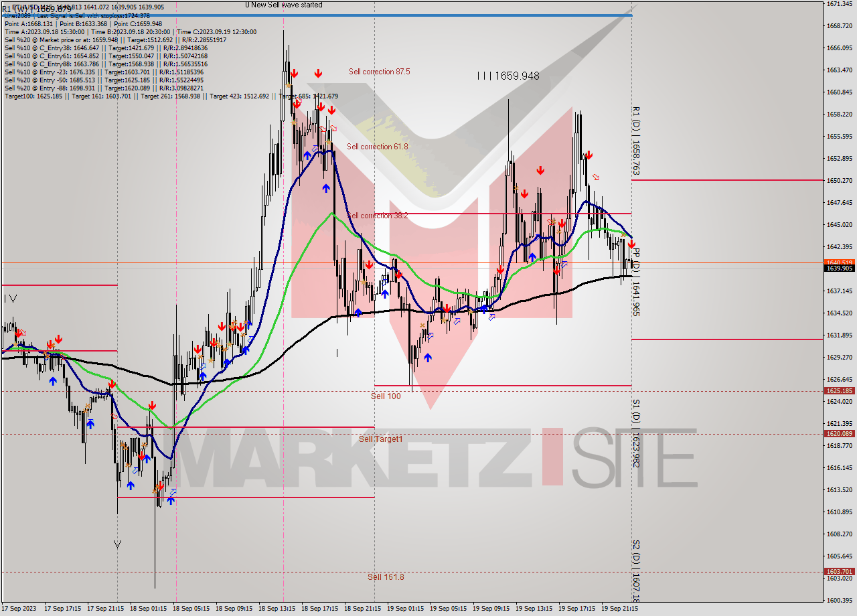The height and width of the screenshot is (616, 857).
Task: Click the '18 Sep 05:15' time axis label
Action: (x=191, y=609)
